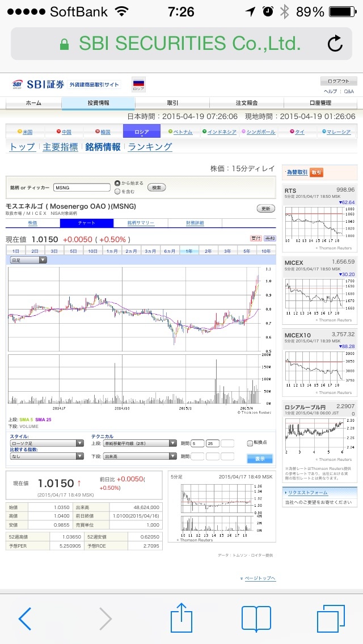The image size is (363, 644).
Task: Select the 3ヵ月 chart period
Action: tap(150, 251)
